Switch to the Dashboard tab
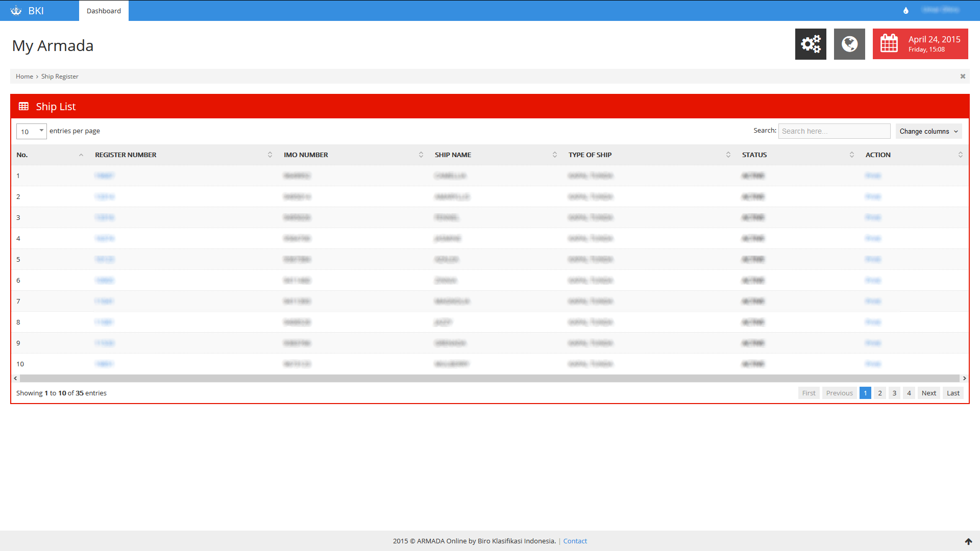Viewport: 980px width, 551px height. tap(104, 11)
